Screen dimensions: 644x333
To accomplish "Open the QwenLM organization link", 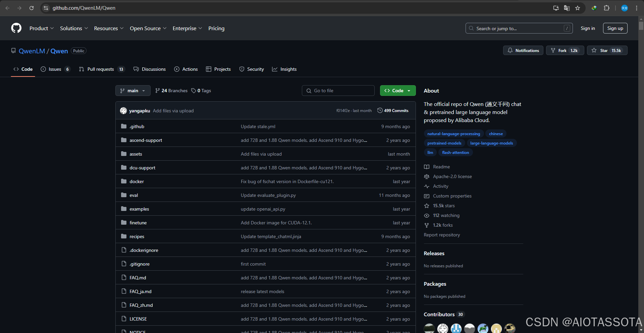I will click(x=32, y=51).
